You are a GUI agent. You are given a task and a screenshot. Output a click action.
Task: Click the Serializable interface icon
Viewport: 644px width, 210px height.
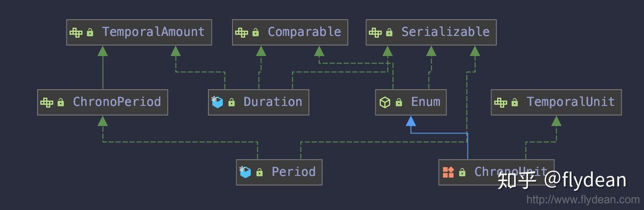(375, 32)
